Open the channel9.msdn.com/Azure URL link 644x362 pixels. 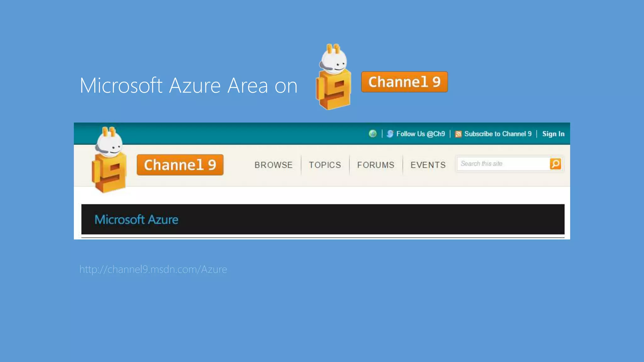tap(153, 270)
